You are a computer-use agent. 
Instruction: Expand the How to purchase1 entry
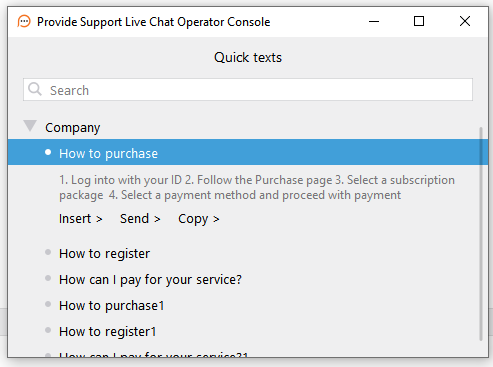coord(112,306)
